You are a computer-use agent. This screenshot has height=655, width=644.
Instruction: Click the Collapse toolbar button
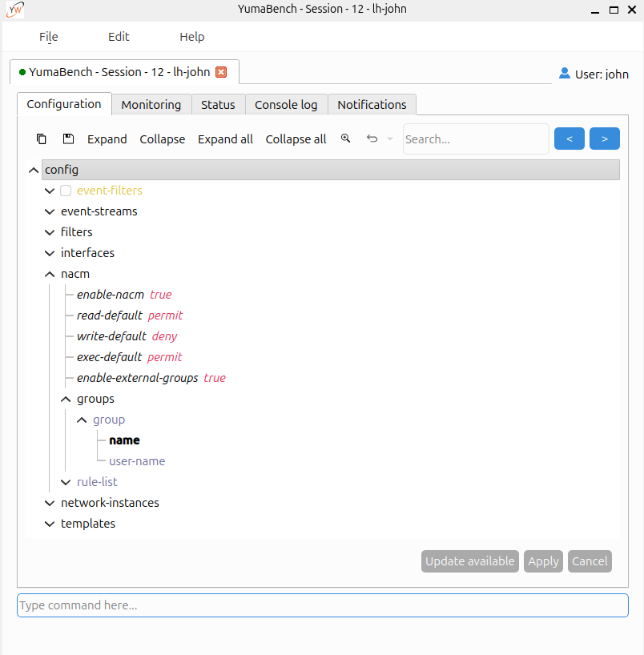point(162,139)
